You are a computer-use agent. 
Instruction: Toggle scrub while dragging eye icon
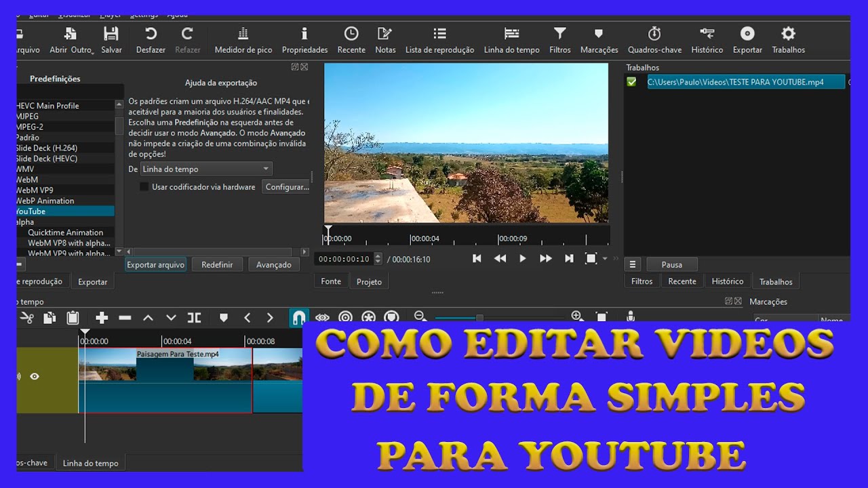point(322,317)
